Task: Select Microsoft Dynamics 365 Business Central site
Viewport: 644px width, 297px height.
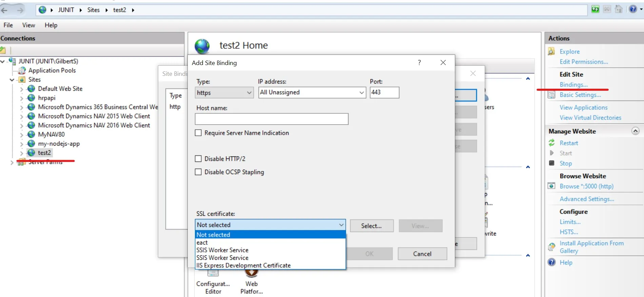Action: pos(98,107)
